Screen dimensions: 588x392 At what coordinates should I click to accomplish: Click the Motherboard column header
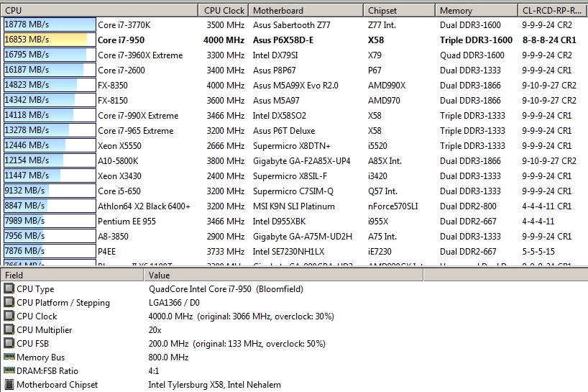pos(306,10)
